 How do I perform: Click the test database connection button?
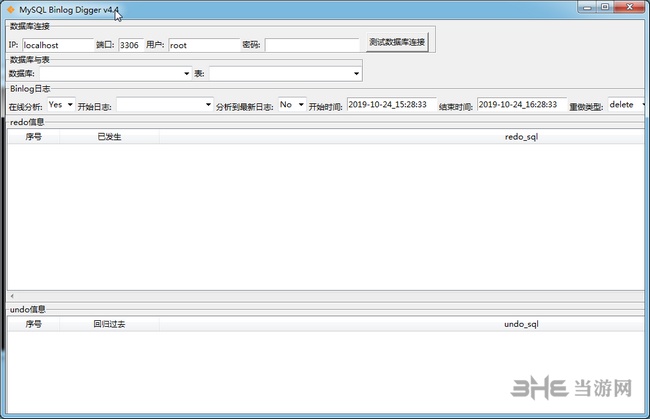[x=397, y=42]
